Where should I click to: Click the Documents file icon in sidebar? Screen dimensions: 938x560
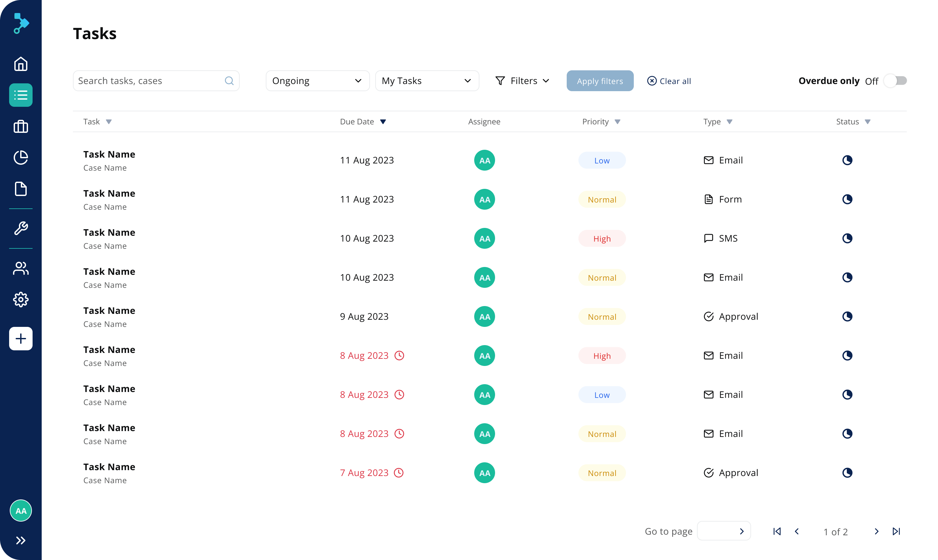pos(21,189)
